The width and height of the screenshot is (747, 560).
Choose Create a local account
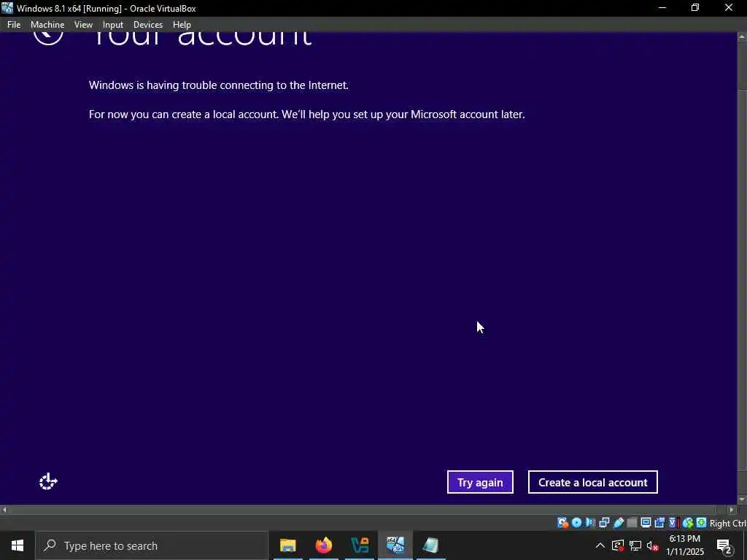click(592, 483)
